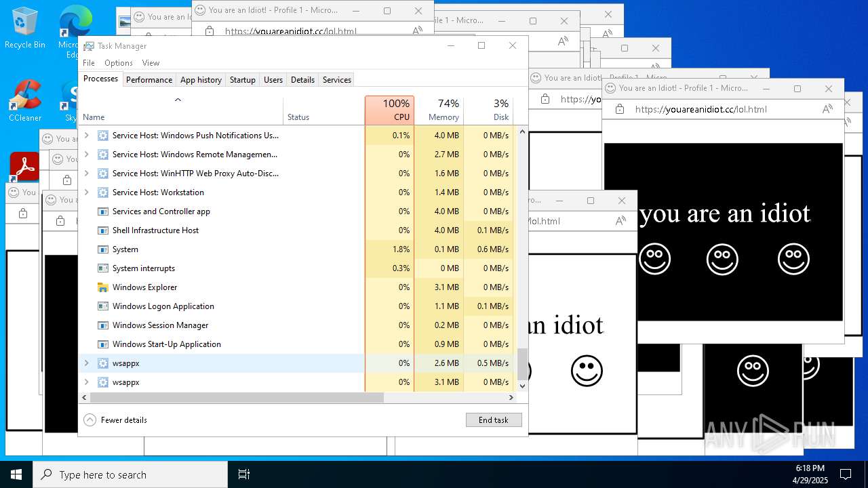Click lock icon in front Edge popup address bar
The image size is (868, 488).
point(618,108)
